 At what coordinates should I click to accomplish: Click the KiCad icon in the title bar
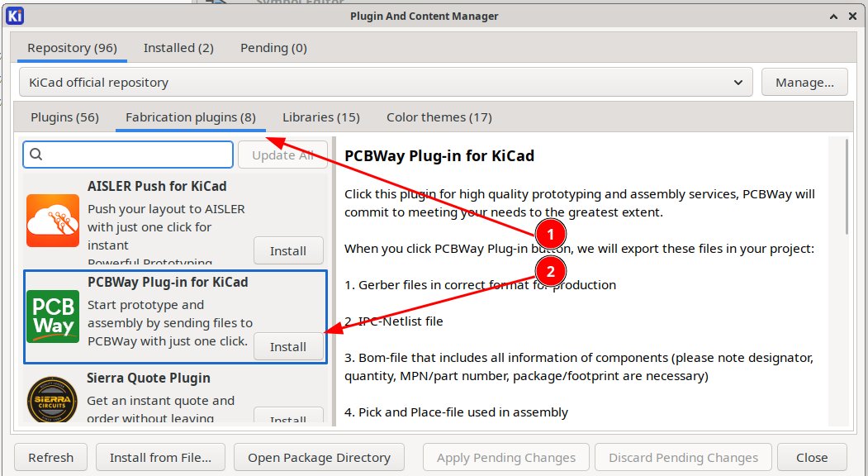coord(14,16)
